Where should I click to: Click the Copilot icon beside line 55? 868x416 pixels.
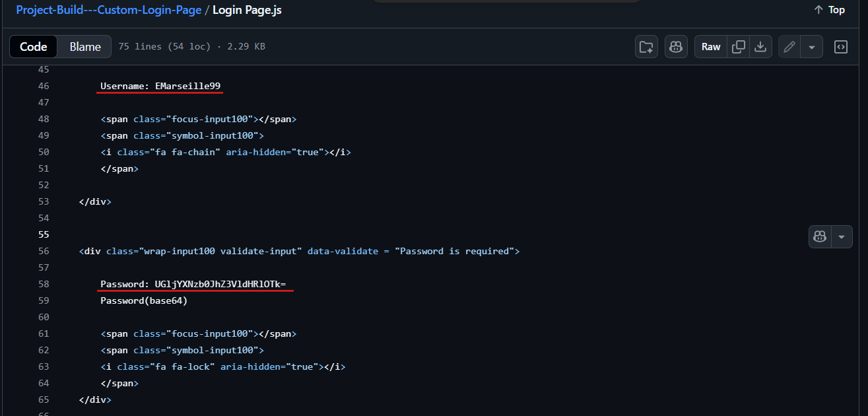[820, 236]
